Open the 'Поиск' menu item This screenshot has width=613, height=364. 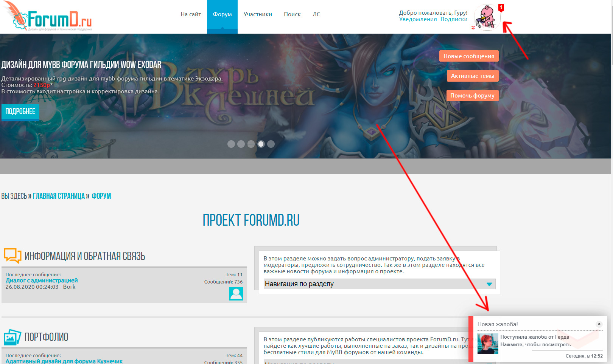point(292,14)
